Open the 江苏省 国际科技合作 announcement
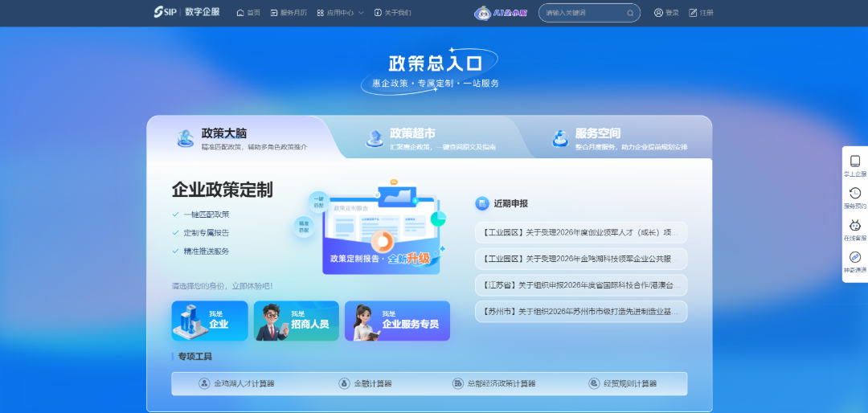The height and width of the screenshot is (413, 868). click(x=580, y=284)
